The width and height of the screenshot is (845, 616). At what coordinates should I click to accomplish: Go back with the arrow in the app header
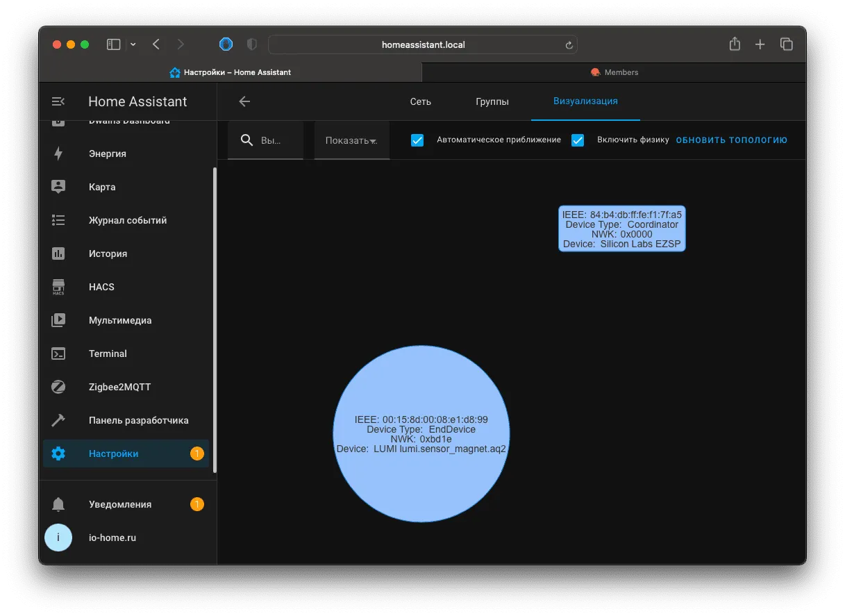tap(244, 101)
